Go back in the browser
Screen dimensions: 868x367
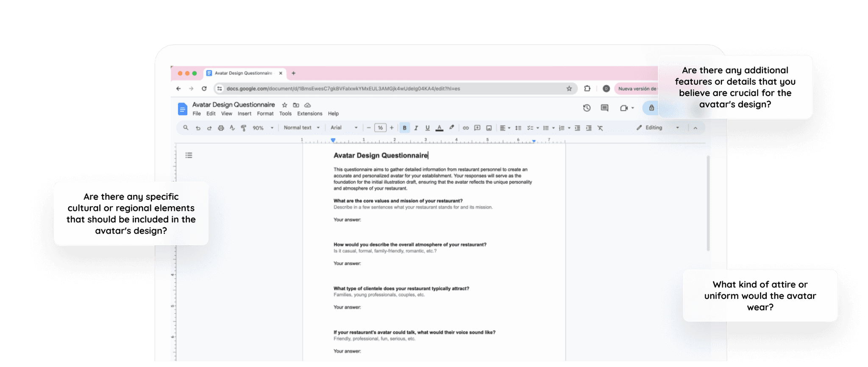pos(178,88)
